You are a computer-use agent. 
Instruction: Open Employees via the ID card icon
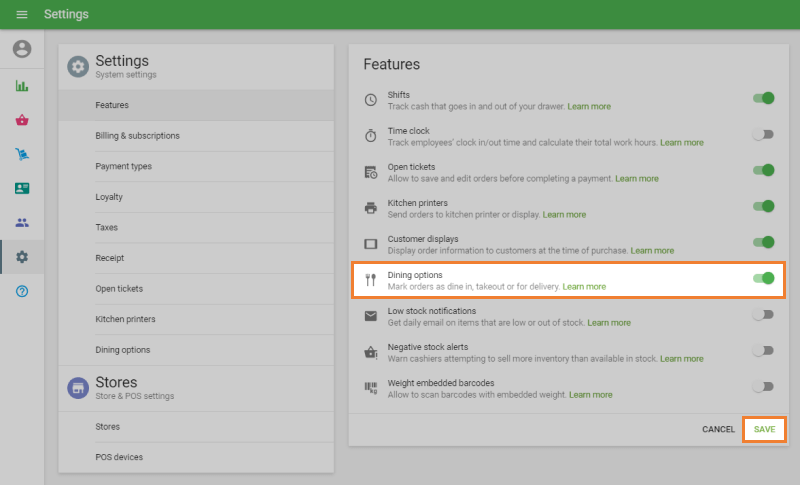(x=22, y=188)
